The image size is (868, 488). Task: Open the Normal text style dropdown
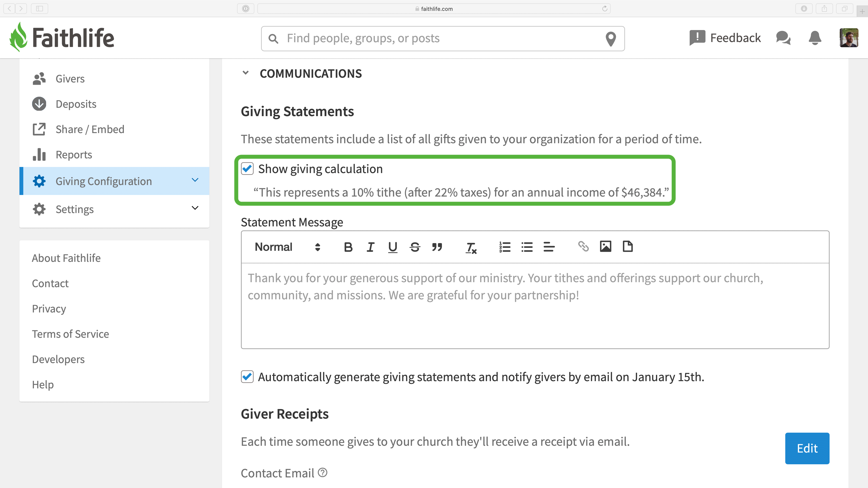(288, 247)
